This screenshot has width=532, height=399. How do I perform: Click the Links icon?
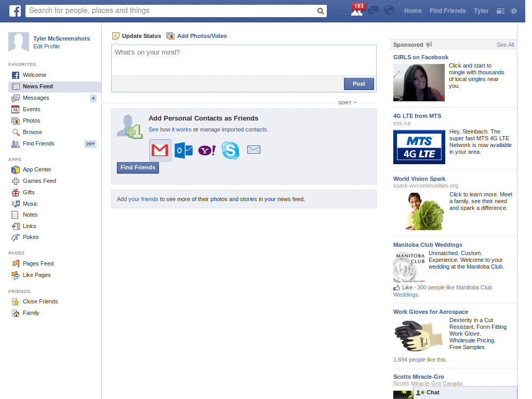coord(16,227)
